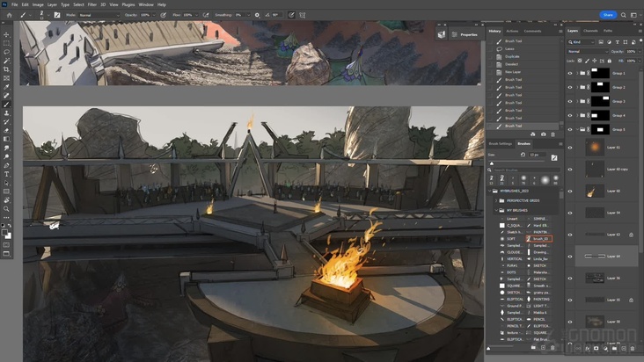Create new document from state in History panel

[532, 134]
